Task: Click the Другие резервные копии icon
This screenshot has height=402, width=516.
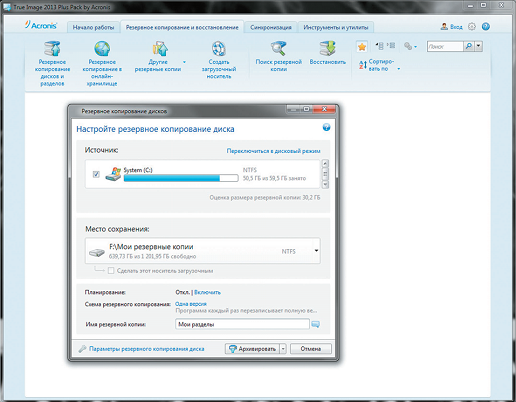Action: [x=160, y=49]
